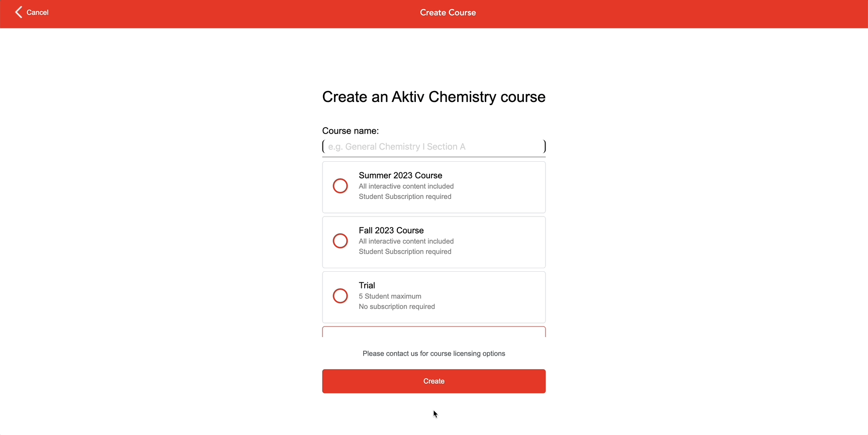Click the 'Course name:' label

point(350,131)
